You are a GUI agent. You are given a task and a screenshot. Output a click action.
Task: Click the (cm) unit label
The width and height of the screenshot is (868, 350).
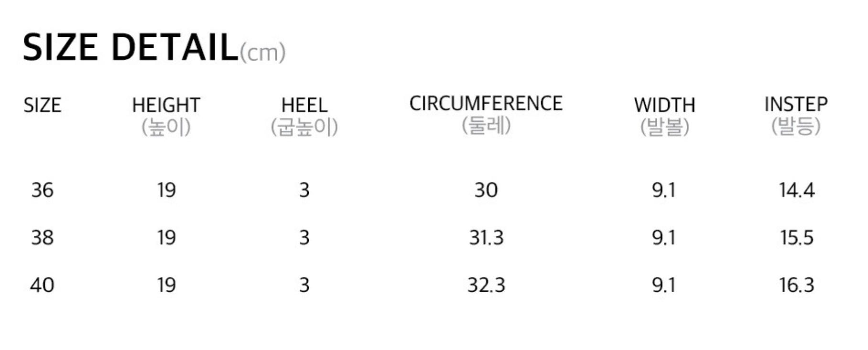[262, 52]
